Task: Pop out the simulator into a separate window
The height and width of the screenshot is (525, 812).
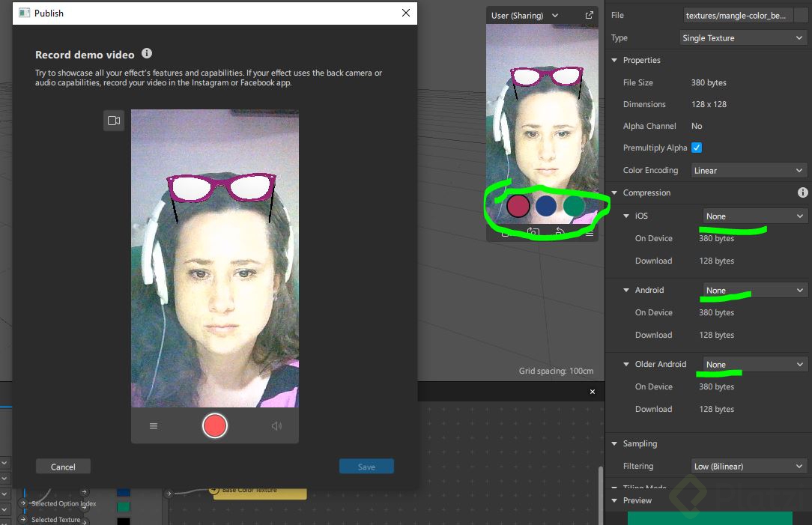Action: (590, 15)
